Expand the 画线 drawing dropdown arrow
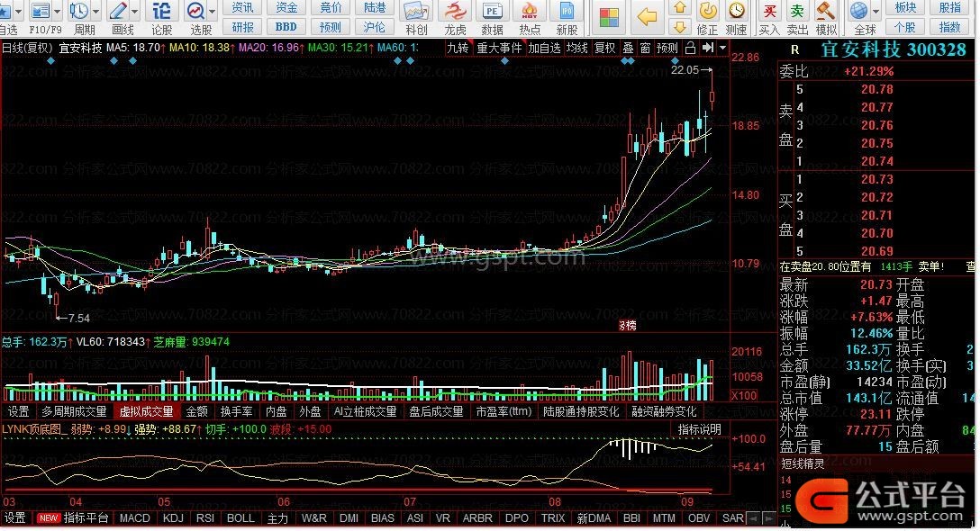This screenshot has height=531, width=980. [x=134, y=12]
